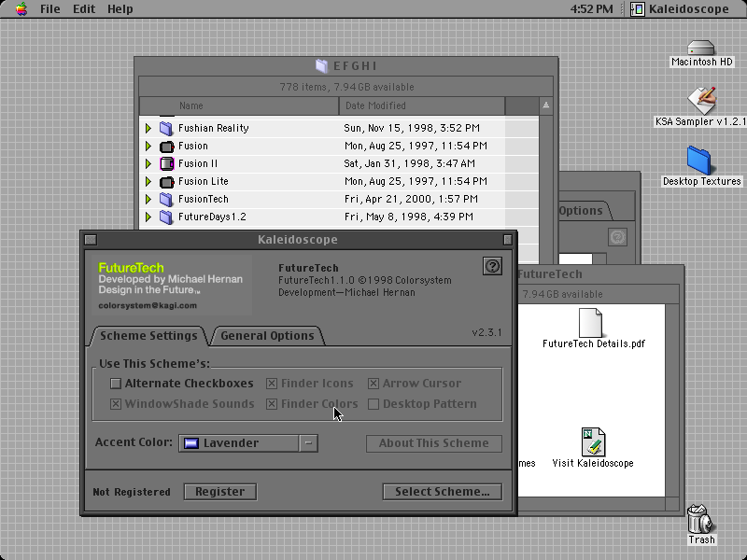Image resolution: width=747 pixels, height=560 pixels.
Task: Click the menu bar clock
Action: click(591, 9)
